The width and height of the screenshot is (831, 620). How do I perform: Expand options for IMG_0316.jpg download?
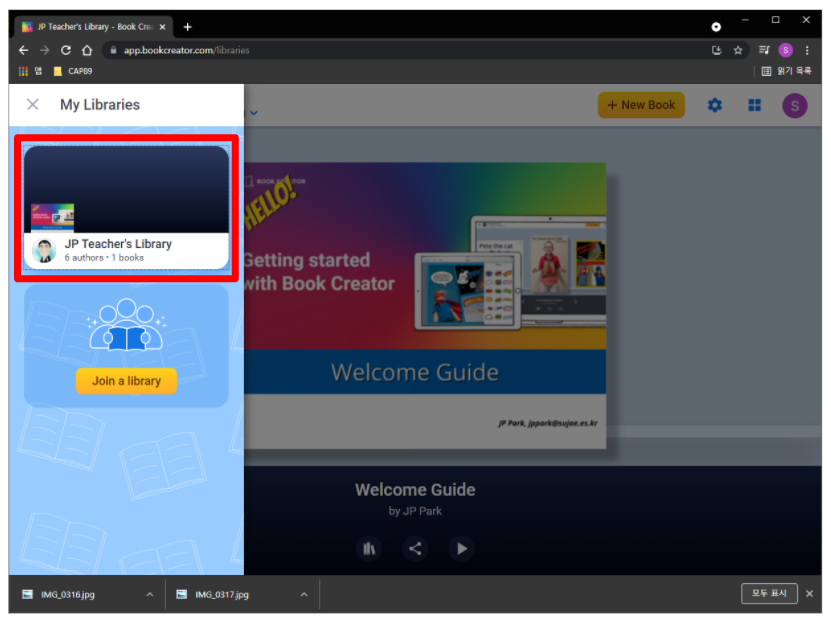[x=150, y=595]
